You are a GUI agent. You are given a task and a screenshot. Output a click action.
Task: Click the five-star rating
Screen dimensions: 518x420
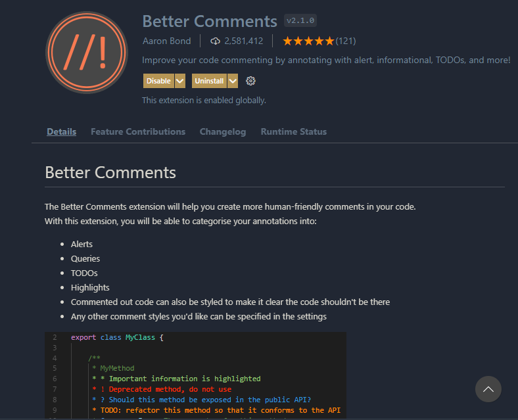pyautogui.click(x=308, y=41)
